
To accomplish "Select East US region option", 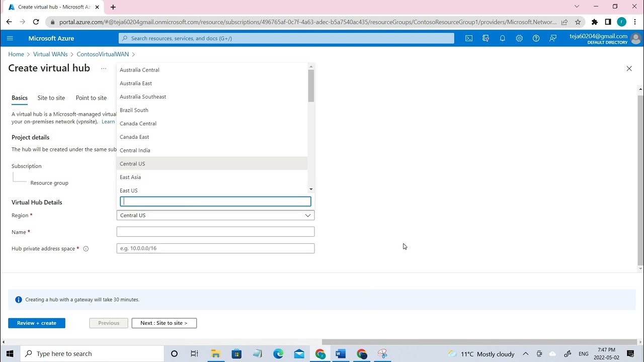I will click(x=212, y=190).
